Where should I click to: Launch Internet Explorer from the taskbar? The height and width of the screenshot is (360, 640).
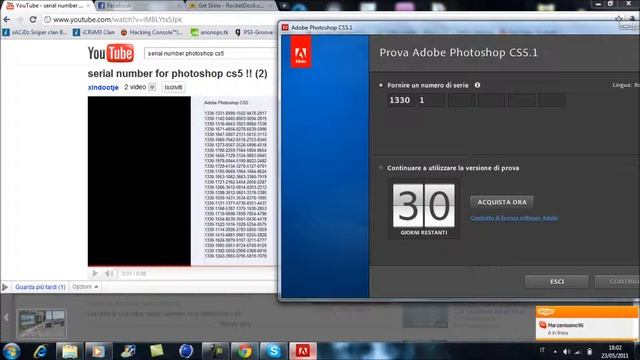[x=40, y=351]
